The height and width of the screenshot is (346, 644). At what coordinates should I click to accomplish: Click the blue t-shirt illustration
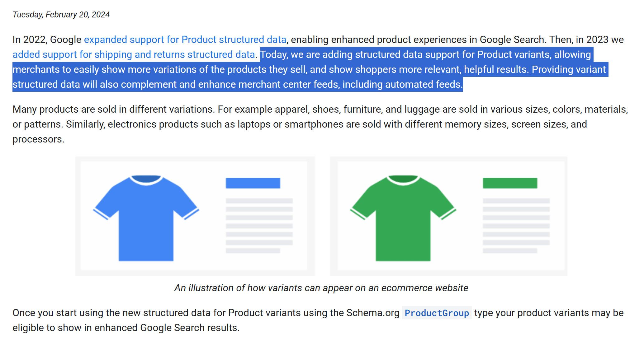point(146,217)
